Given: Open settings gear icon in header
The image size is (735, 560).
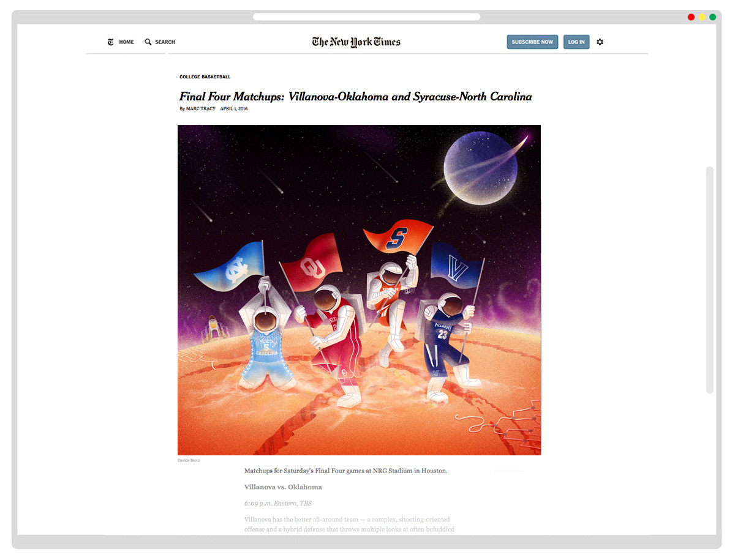Looking at the screenshot, I should coord(600,42).
